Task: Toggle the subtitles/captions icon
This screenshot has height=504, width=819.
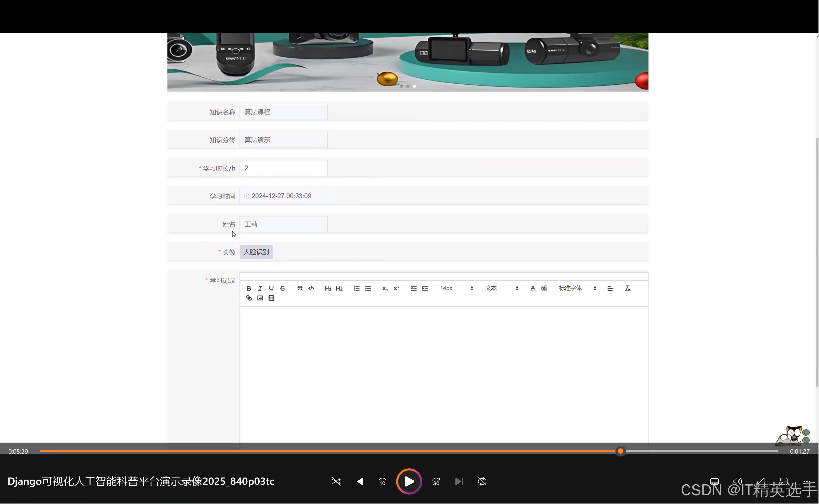Action: click(715, 482)
